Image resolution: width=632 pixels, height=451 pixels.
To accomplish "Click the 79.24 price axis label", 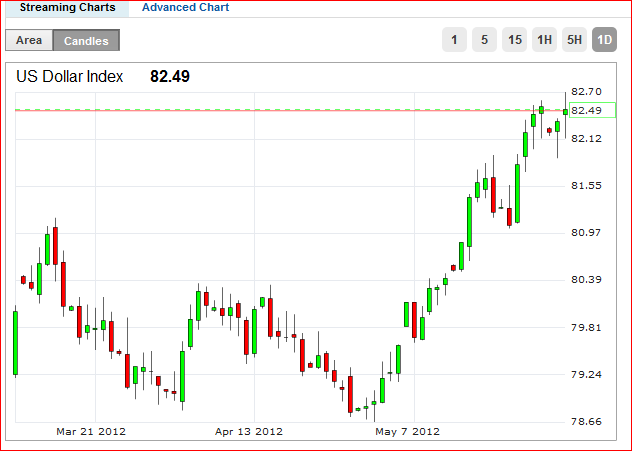I will tap(586, 374).
